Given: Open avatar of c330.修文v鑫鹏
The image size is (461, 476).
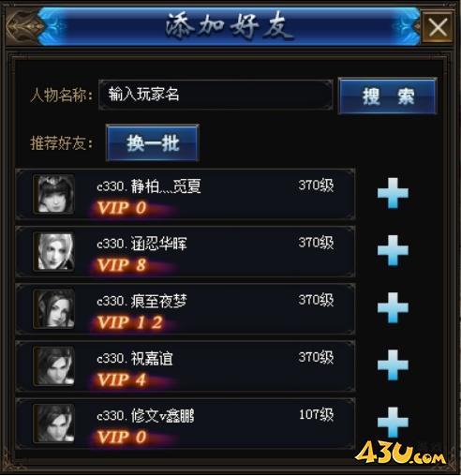Looking at the screenshot, I should [54, 424].
